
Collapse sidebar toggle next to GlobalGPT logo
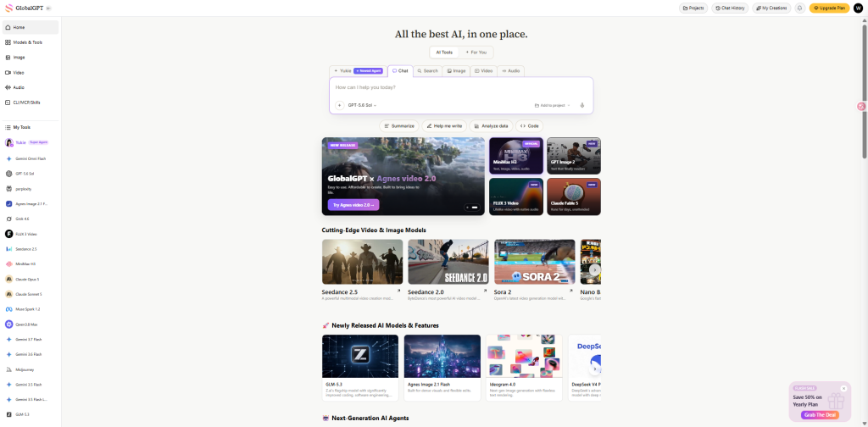pyautogui.click(x=48, y=8)
